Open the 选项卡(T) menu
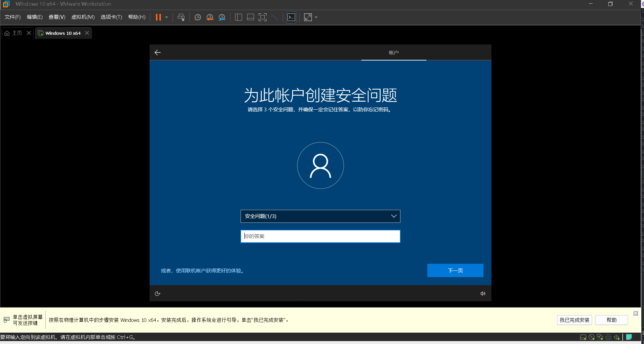Image resolution: width=644 pixels, height=344 pixels. pyautogui.click(x=111, y=17)
